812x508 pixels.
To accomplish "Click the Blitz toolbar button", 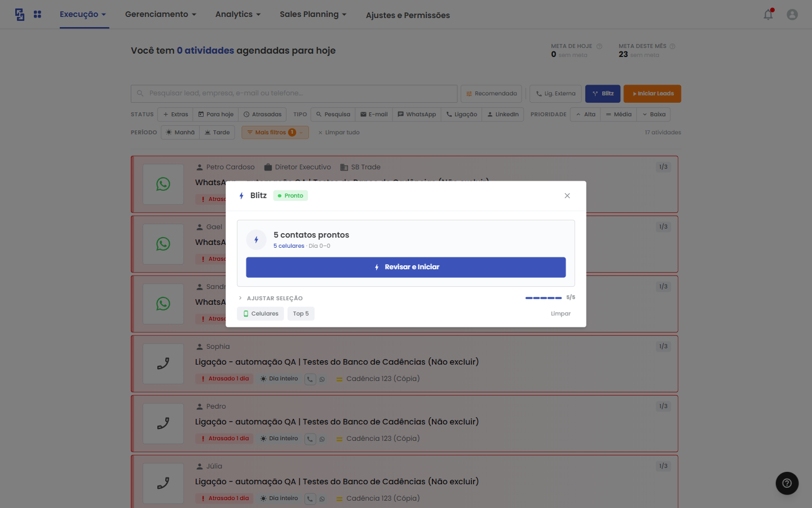I will 603,94.
